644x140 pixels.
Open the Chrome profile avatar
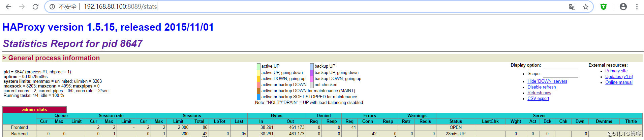click(x=623, y=7)
